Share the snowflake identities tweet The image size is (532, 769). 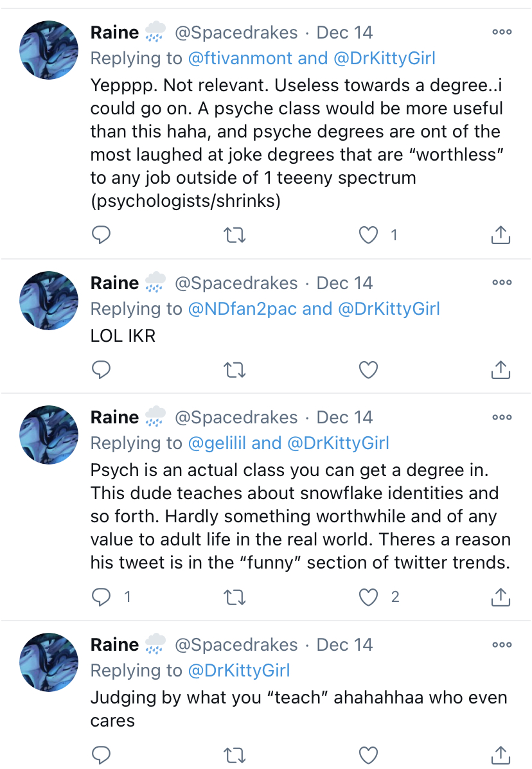pyautogui.click(x=501, y=597)
